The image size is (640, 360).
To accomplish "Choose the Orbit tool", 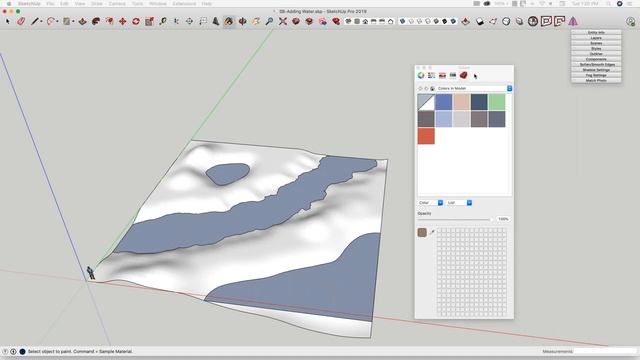I will click(242, 21).
